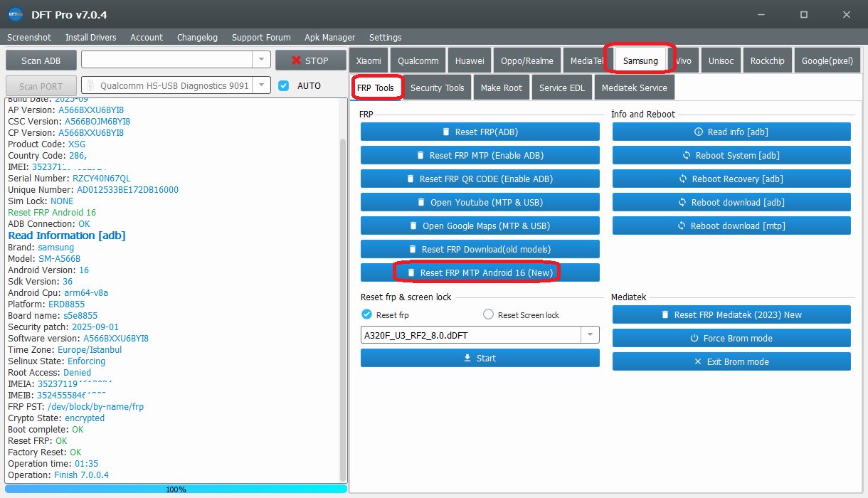868x498 pixels.
Task: Switch to the Unisoc tab
Action: 721,60
